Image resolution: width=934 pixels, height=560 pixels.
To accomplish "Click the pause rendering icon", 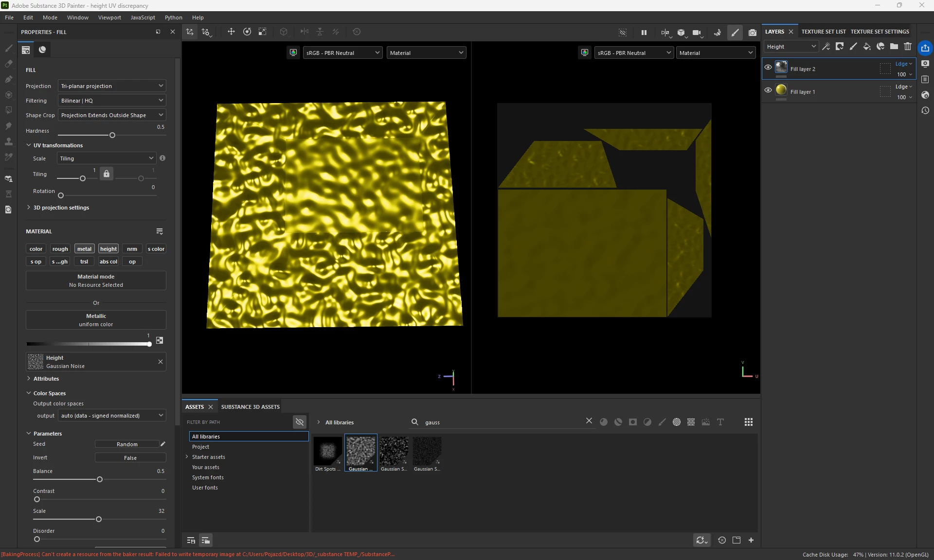I will pyautogui.click(x=644, y=33).
